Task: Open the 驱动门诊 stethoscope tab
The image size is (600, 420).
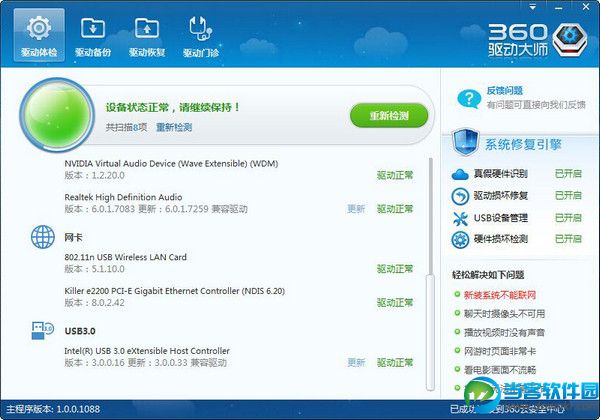Action: (x=201, y=35)
